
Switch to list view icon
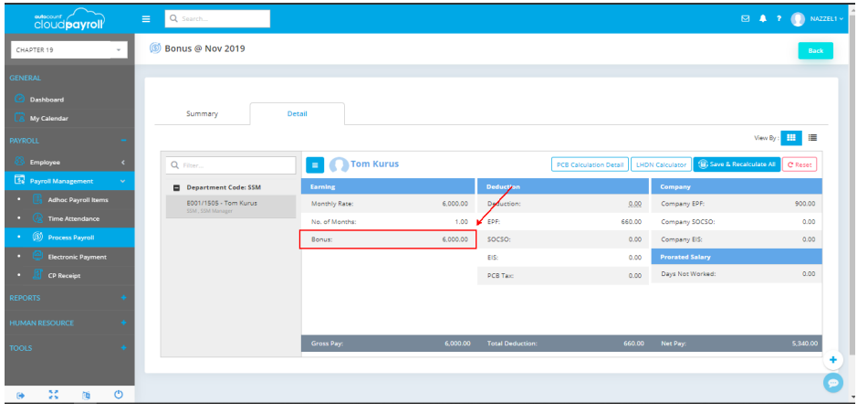tap(812, 138)
